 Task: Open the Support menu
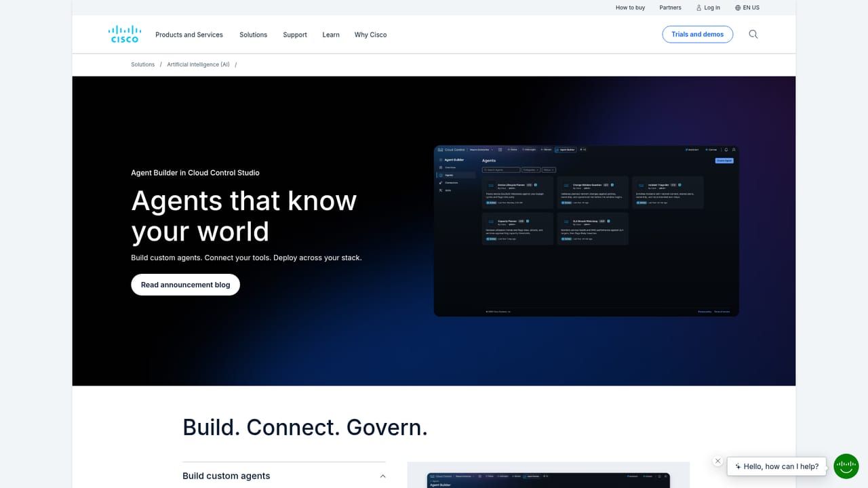[295, 35]
